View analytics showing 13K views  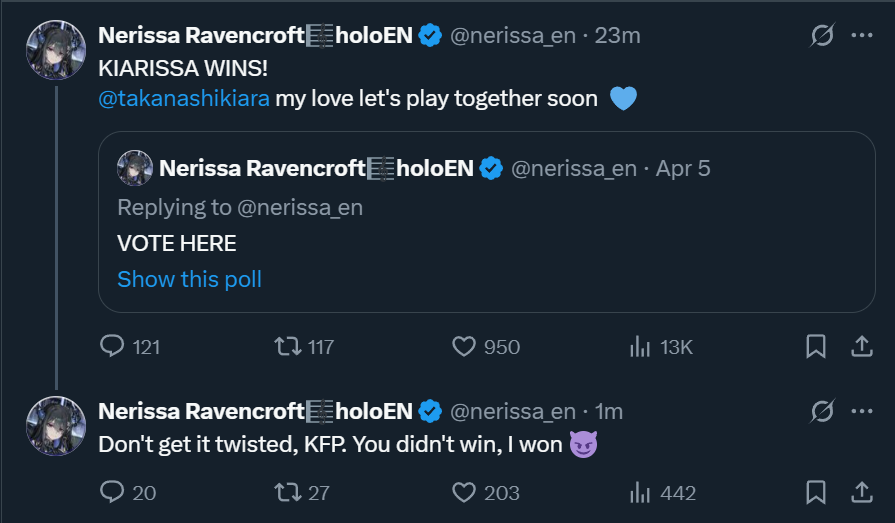pyautogui.click(x=639, y=347)
